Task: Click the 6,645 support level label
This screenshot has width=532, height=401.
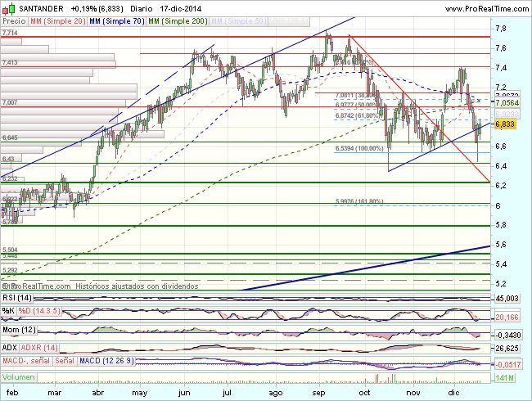Action: click(10, 137)
